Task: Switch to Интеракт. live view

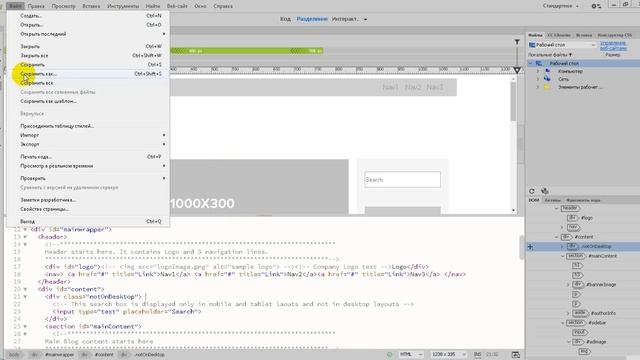Action: point(345,19)
